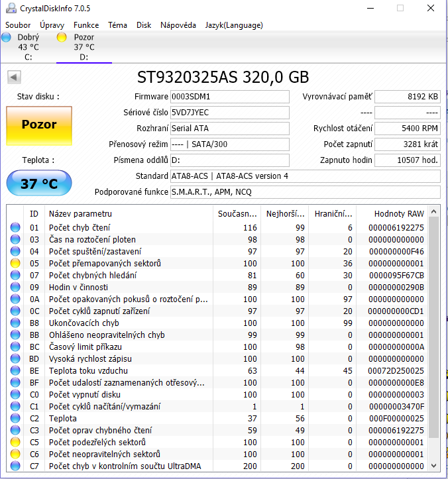Screen dimensions: 448x479
Task: Click the ID column header
Action: (x=34, y=213)
